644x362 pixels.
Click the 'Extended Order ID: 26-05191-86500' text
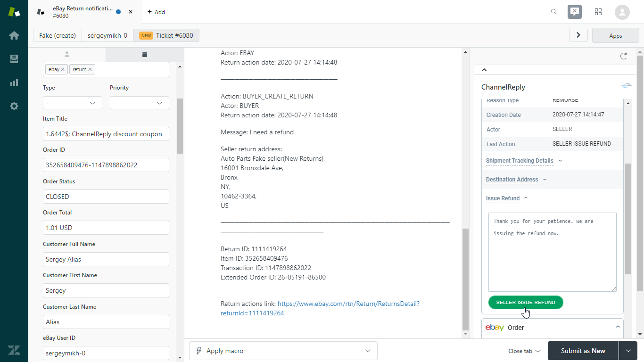[x=273, y=277]
